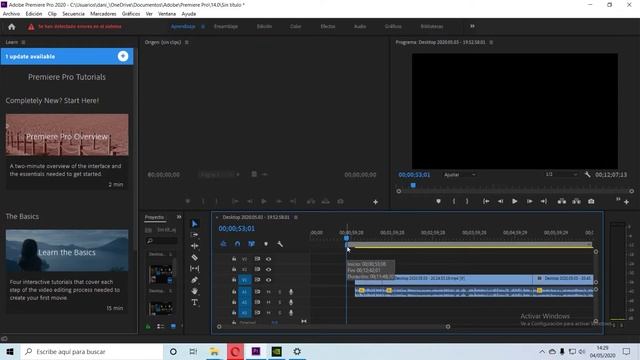Select the Pen tool
The height and width of the screenshot is (360, 640).
tap(195, 280)
